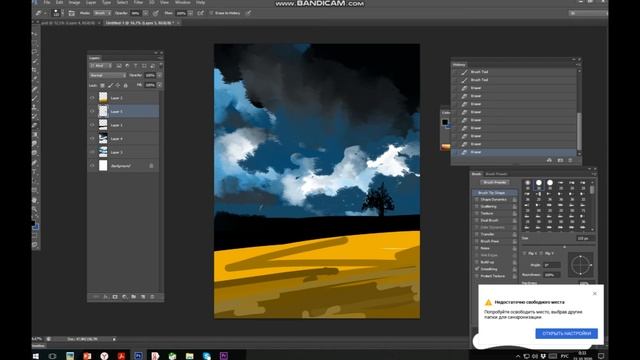Screen dimensions: 640x360
Task: Enable Dual Brush option
Action: (x=476, y=220)
